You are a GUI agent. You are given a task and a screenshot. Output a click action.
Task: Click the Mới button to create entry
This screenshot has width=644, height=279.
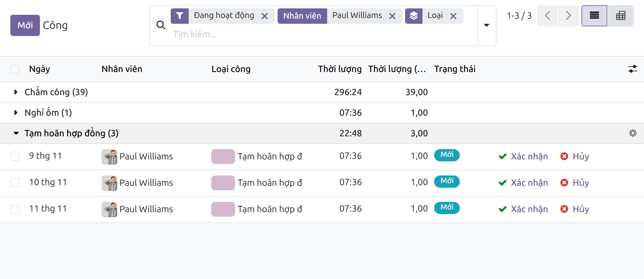pyautogui.click(x=25, y=25)
